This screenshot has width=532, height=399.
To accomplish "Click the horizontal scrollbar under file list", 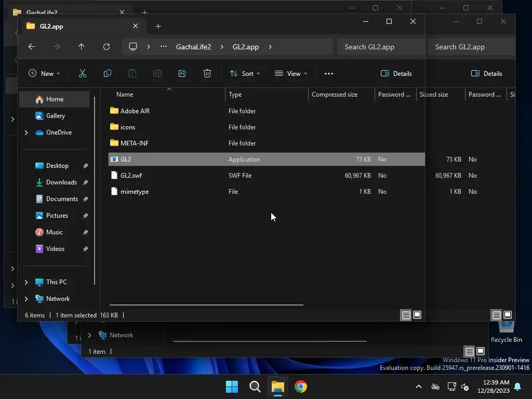I will (206, 304).
